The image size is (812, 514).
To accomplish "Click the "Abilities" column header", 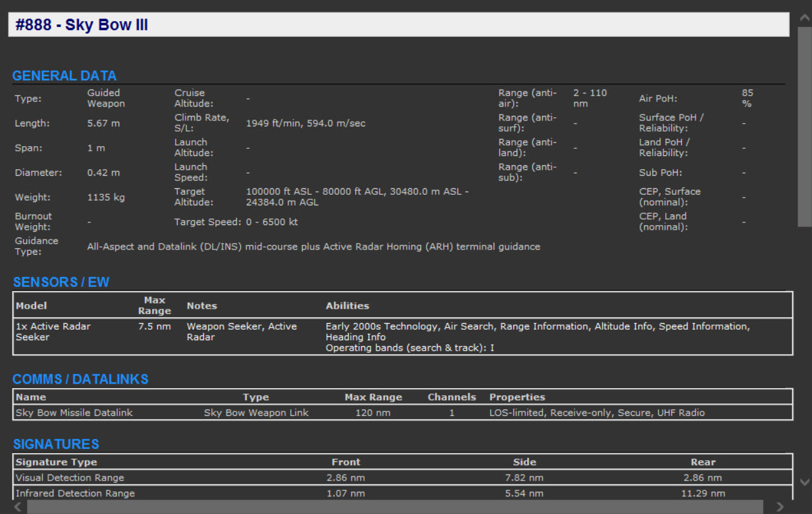I will point(347,306).
